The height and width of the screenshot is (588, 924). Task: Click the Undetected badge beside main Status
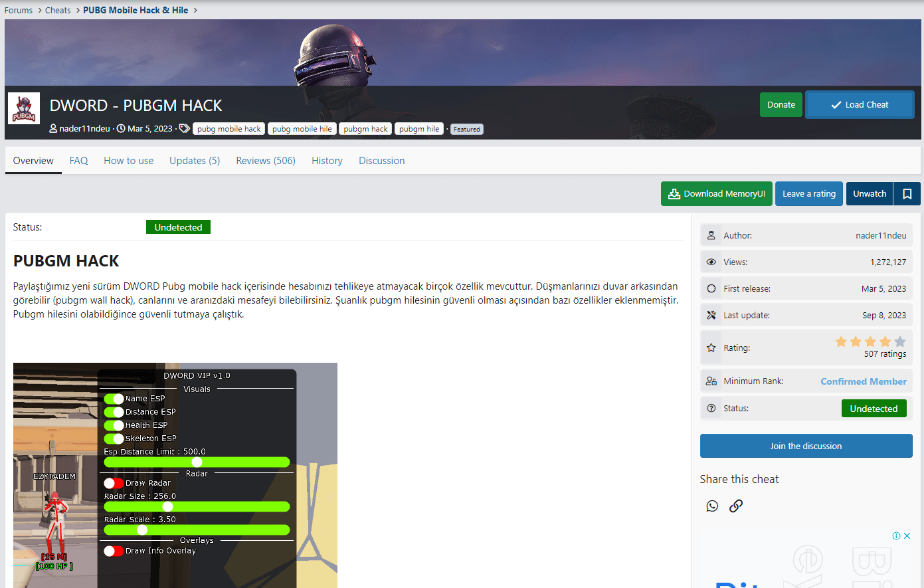pos(178,227)
